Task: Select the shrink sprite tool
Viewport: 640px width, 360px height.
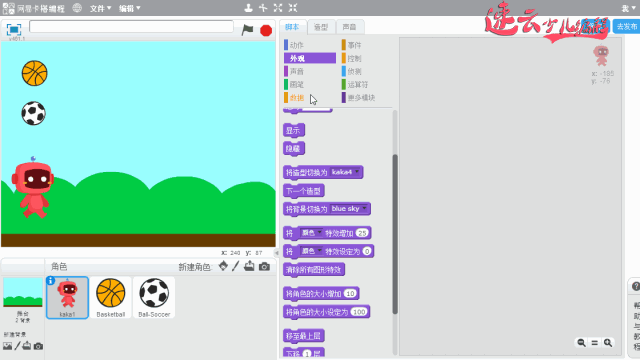Action: click(x=293, y=8)
